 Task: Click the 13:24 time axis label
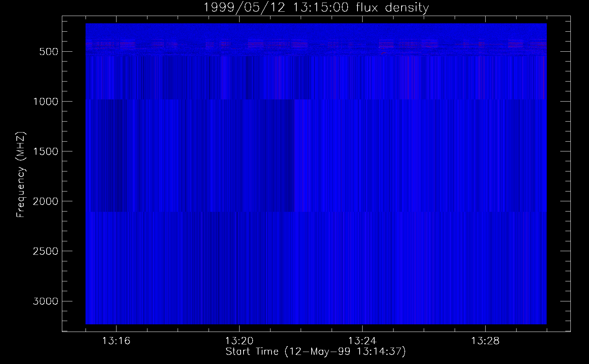tap(362, 341)
